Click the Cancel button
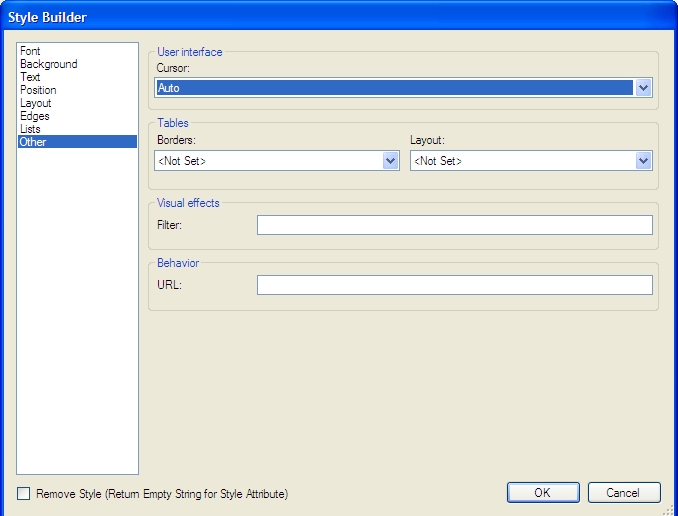678x516 pixels. [x=624, y=492]
